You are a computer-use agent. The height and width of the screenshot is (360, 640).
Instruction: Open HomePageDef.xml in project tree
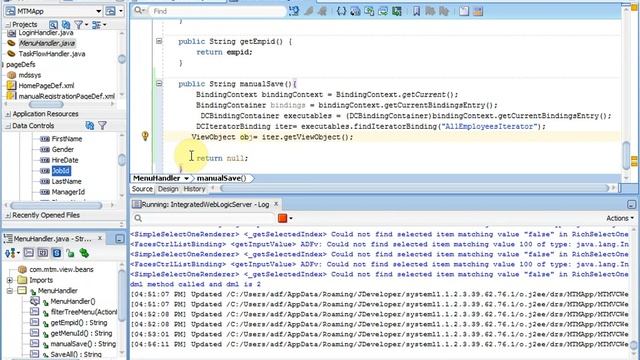[46, 86]
